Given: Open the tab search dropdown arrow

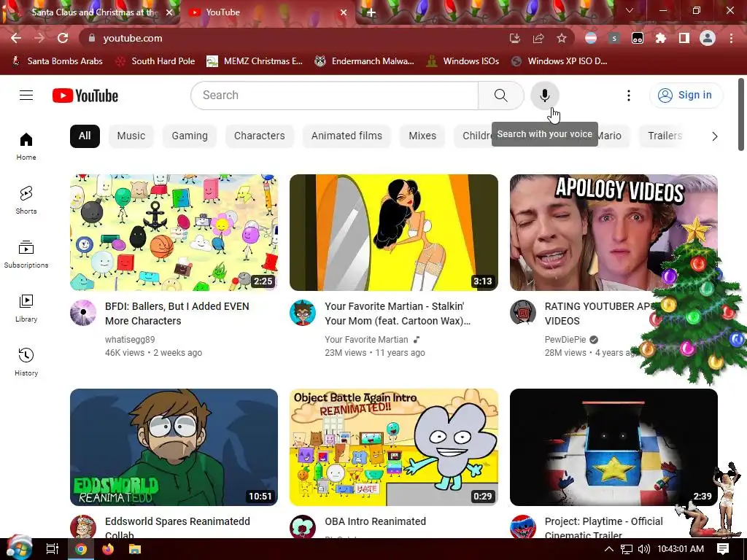Looking at the screenshot, I should click(x=630, y=10).
